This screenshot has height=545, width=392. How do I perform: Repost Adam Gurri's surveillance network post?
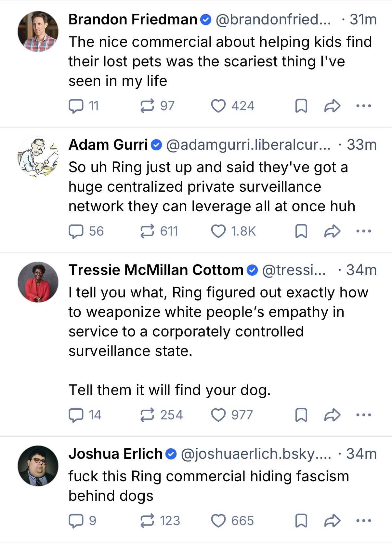(x=147, y=231)
